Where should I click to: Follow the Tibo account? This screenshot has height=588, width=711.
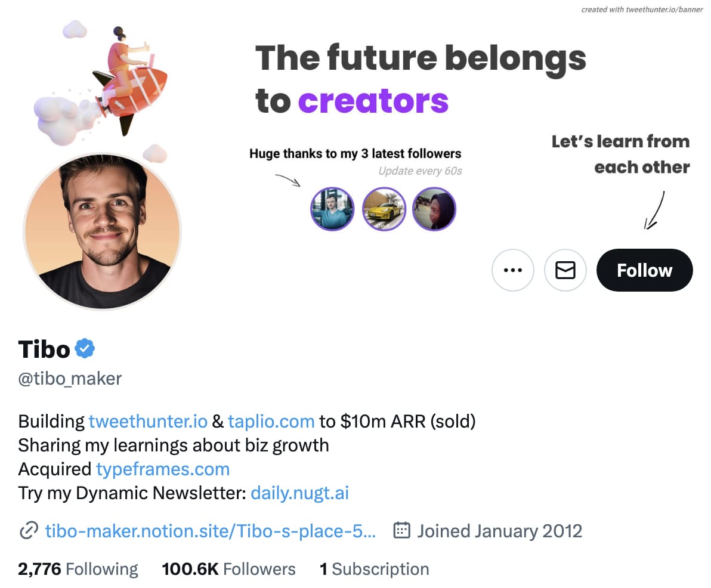644,270
